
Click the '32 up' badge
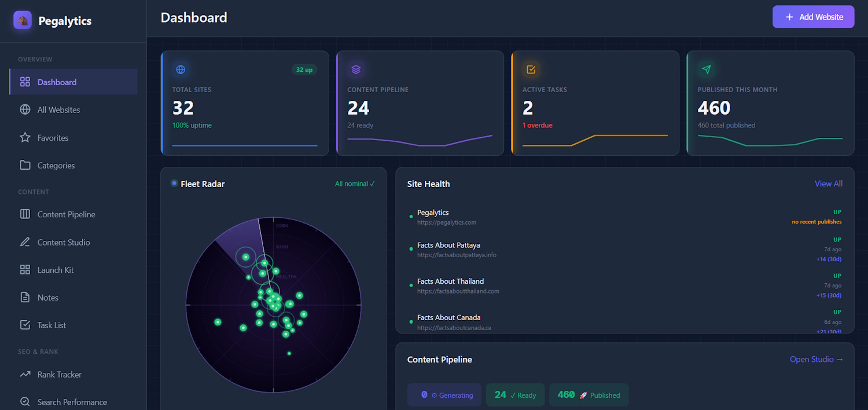(304, 69)
